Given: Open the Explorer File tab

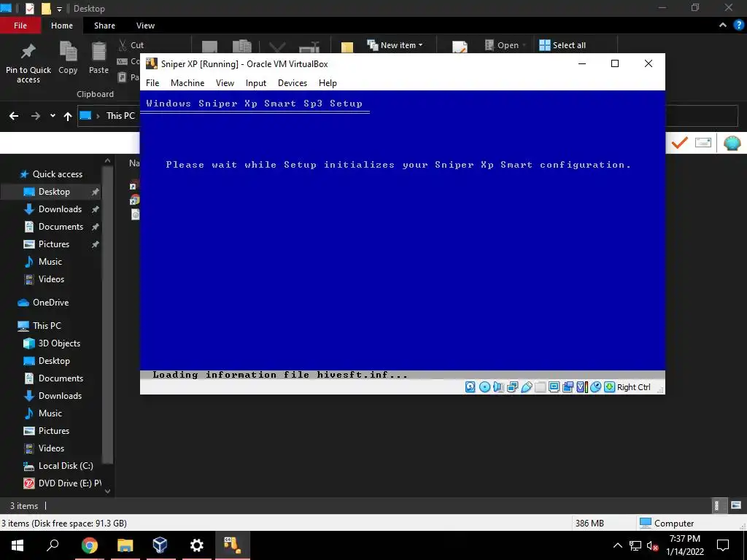Looking at the screenshot, I should [20, 26].
